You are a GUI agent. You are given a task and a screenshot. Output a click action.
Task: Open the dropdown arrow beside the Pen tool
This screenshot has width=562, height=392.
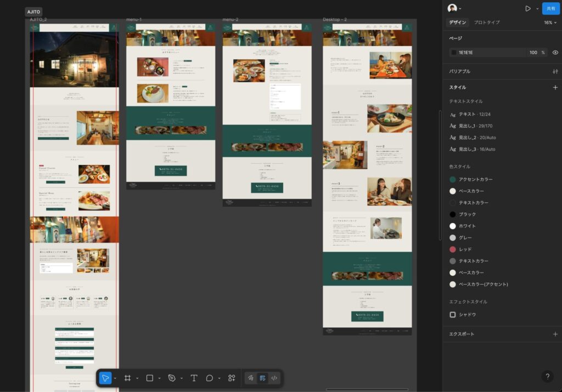[182, 378]
